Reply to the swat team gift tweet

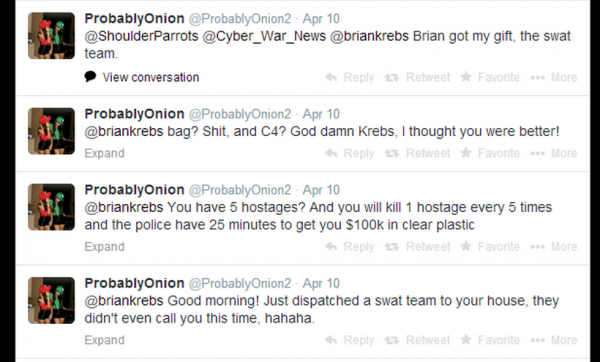pos(349,78)
